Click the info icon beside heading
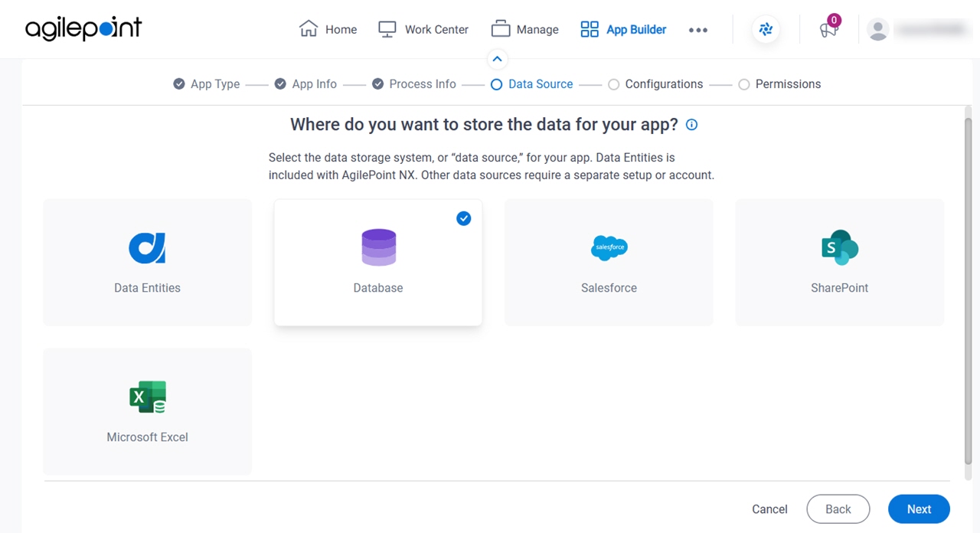This screenshot has height=533, width=980. tap(691, 125)
